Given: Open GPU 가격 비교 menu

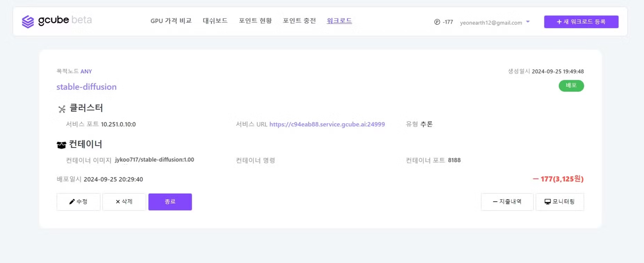Looking at the screenshot, I should [171, 21].
